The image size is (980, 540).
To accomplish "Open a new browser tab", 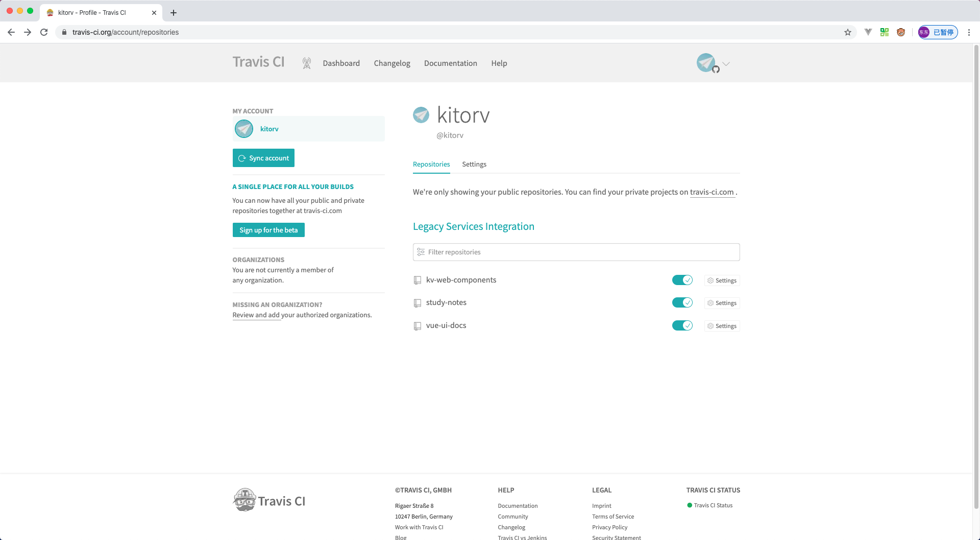I will [174, 13].
